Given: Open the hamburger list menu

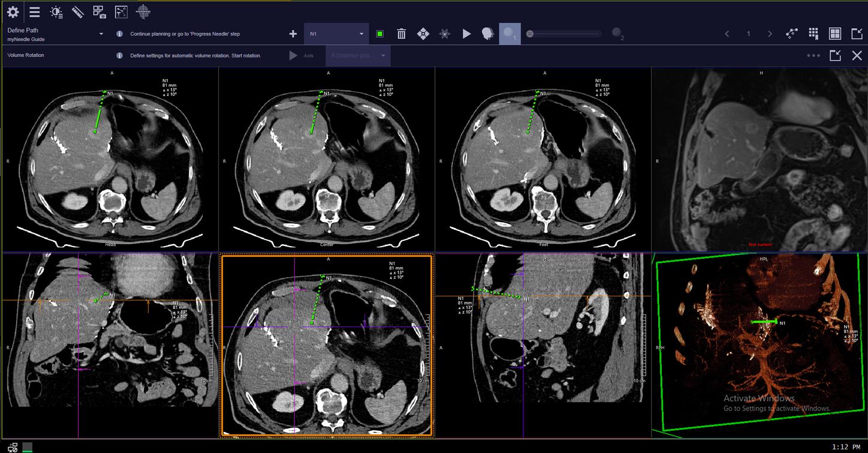Looking at the screenshot, I should [x=35, y=12].
